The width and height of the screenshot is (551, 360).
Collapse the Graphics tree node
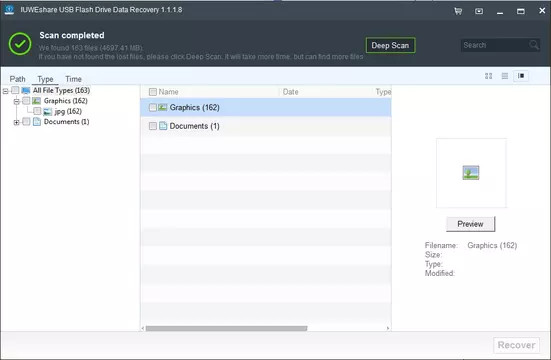pos(17,102)
